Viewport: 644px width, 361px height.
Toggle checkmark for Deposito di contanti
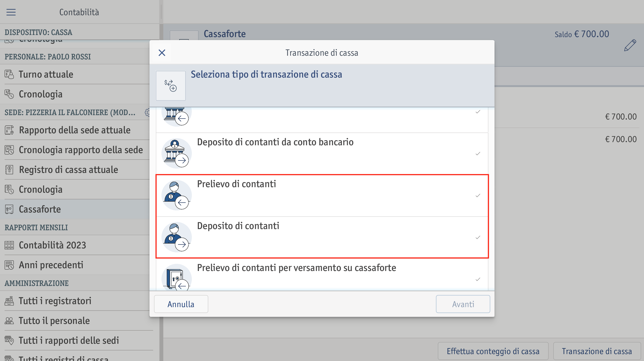(x=478, y=237)
